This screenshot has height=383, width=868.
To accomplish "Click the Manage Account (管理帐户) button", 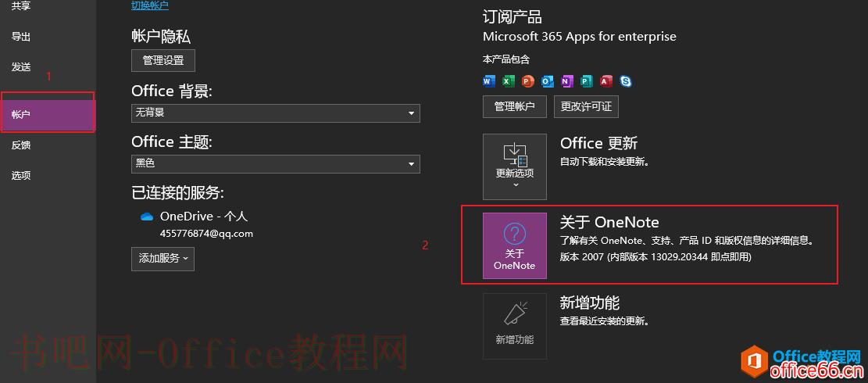I will point(515,106).
